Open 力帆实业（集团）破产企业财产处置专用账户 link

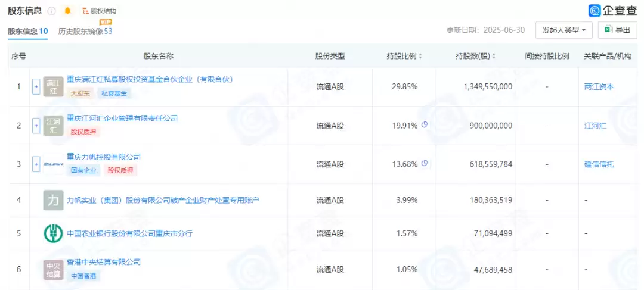163,200
